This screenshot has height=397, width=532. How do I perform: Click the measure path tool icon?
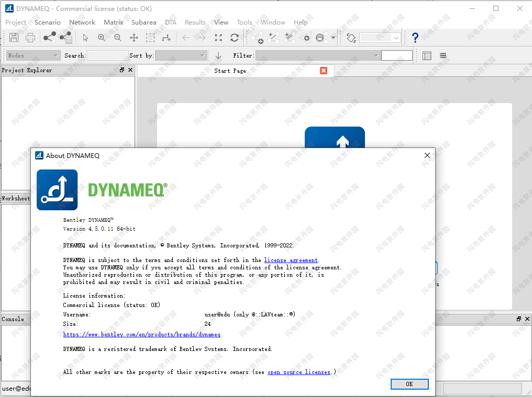167,38
